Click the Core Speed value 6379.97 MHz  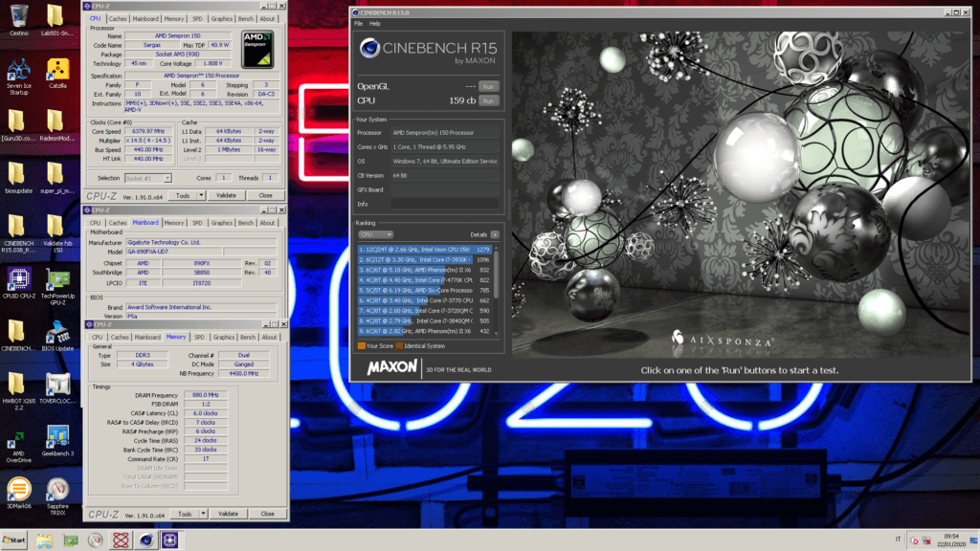point(148,132)
